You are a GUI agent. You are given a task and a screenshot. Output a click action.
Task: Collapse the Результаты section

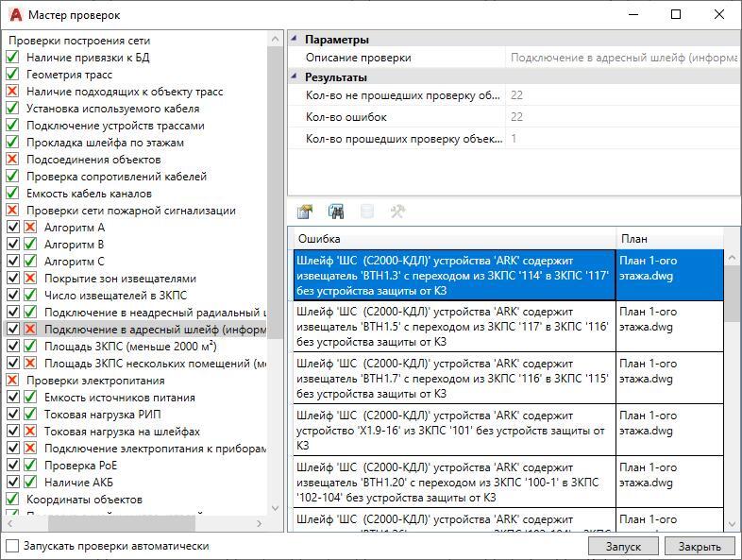294,77
